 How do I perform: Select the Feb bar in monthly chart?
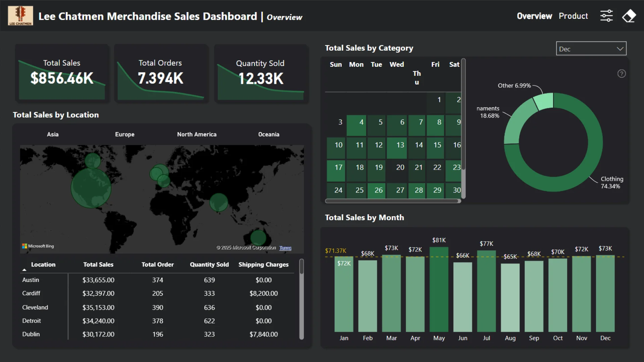pos(368,296)
